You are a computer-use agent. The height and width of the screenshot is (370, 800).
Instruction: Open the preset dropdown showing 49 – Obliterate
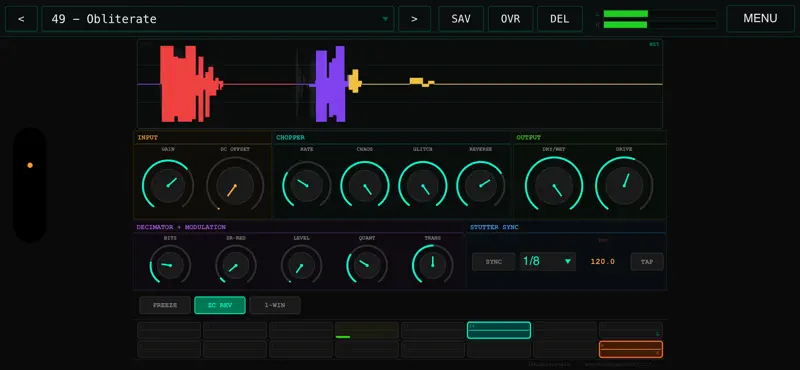[x=218, y=19]
